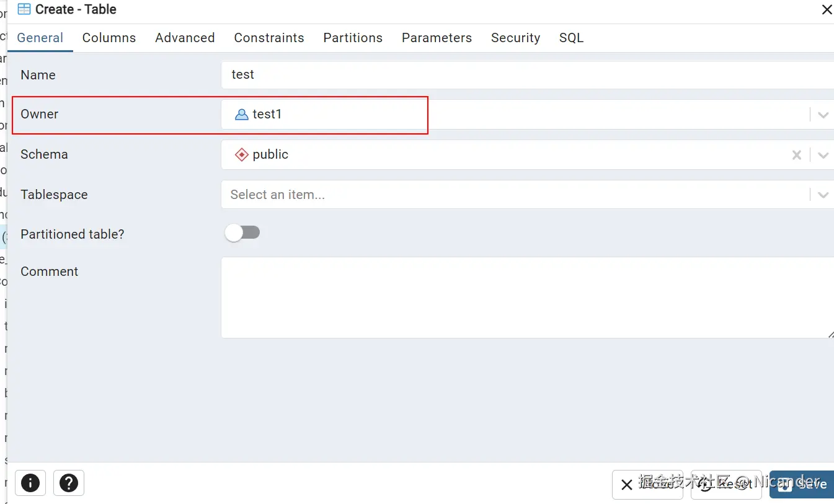The height and width of the screenshot is (504, 834).
Task: Close the Create - Table dialog
Action: coord(827,10)
